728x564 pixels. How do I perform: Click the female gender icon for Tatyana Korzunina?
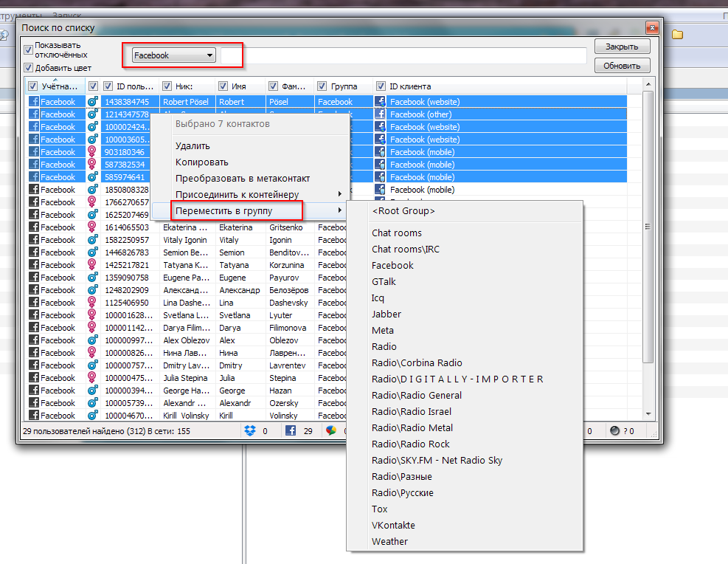click(x=92, y=264)
